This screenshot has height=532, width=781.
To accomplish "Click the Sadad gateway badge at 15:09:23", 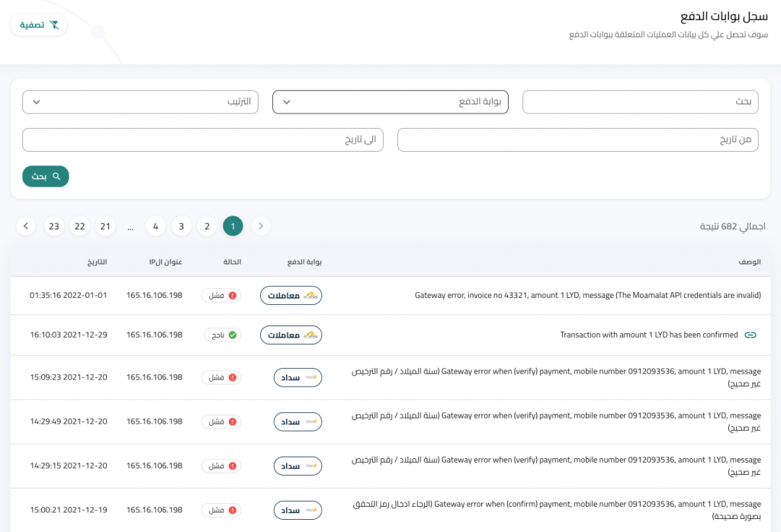I will (x=297, y=377).
